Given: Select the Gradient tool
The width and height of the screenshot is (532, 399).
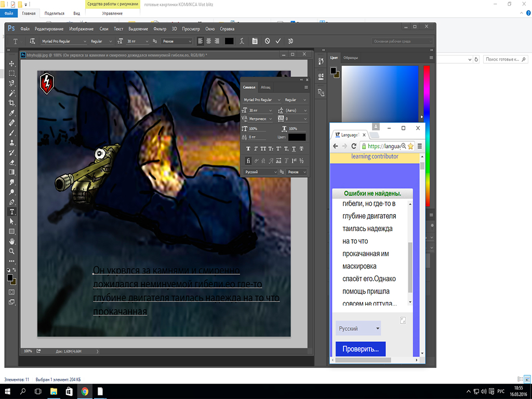Looking at the screenshot, I should click(x=11, y=172).
